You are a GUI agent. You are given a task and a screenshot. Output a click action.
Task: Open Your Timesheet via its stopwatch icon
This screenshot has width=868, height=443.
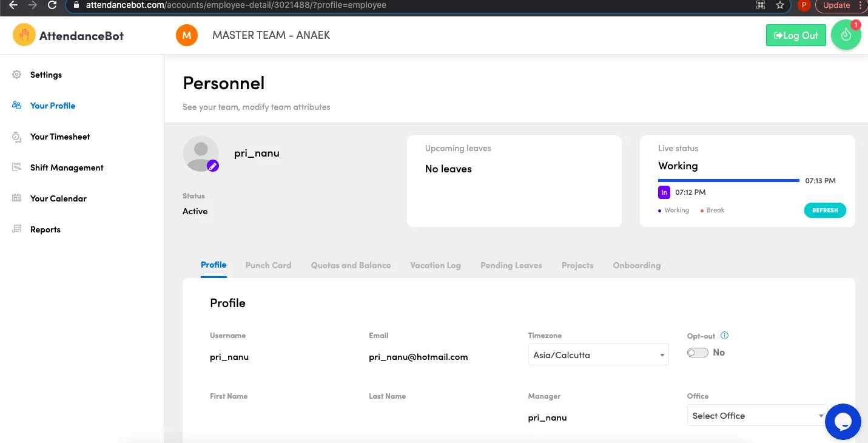(17, 137)
